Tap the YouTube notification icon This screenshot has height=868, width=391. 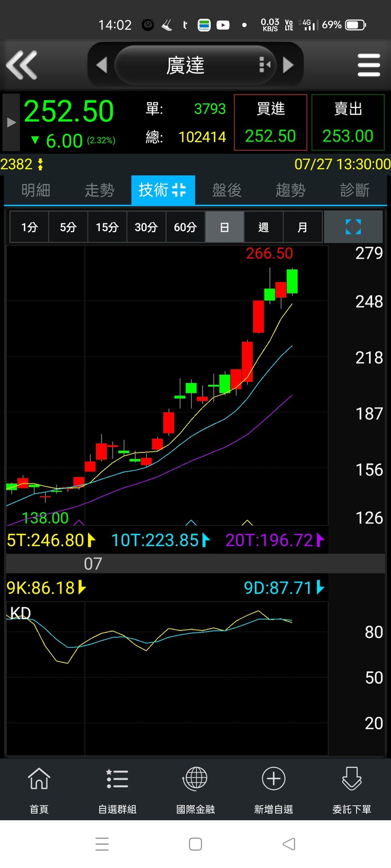(223, 25)
